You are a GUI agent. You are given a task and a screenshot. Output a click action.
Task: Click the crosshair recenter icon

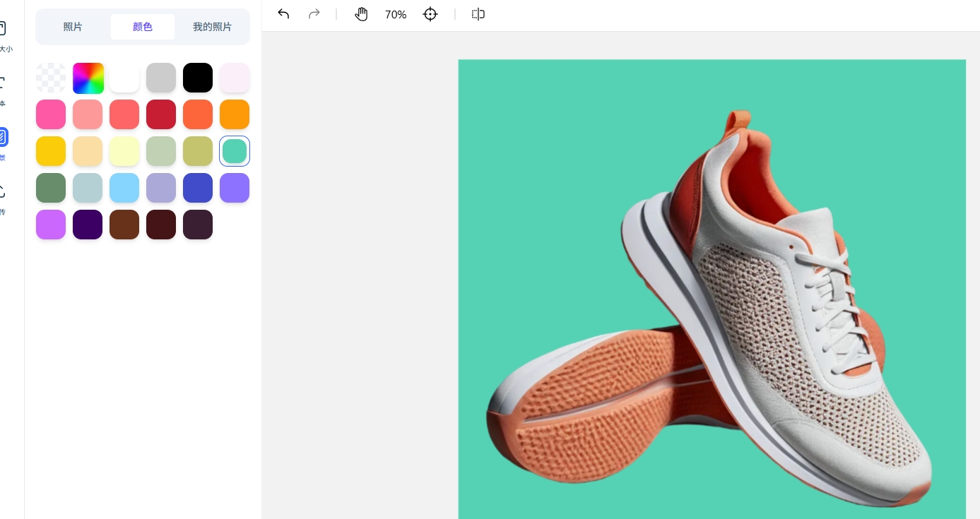point(430,14)
